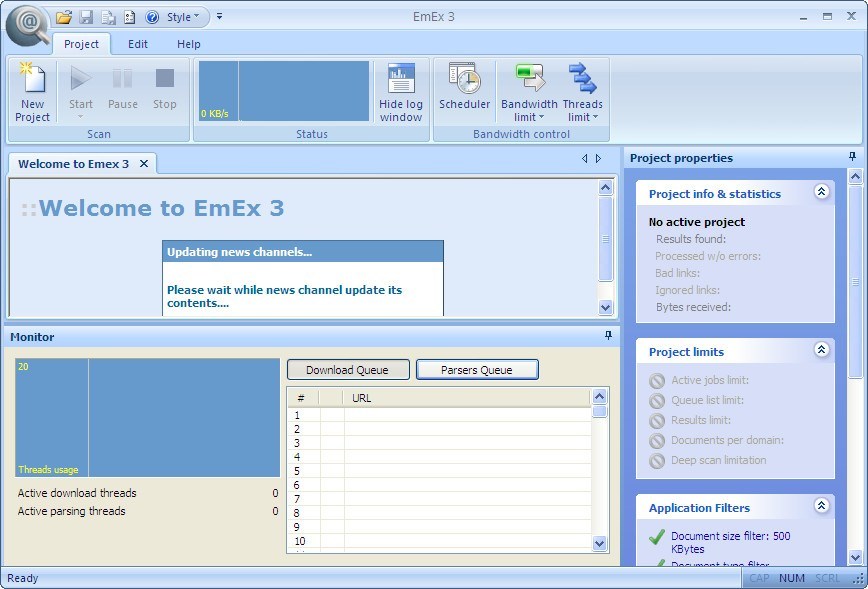This screenshot has width=868, height=589.
Task: Create a New Project
Action: [33, 92]
